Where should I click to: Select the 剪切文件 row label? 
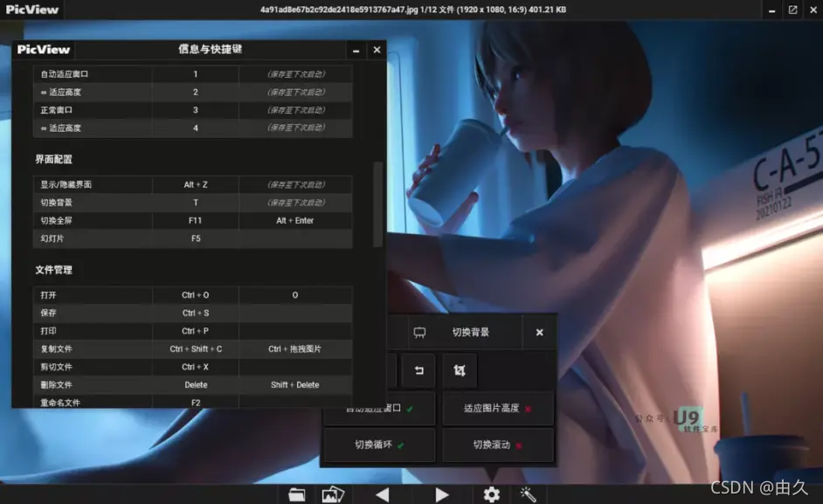click(57, 367)
